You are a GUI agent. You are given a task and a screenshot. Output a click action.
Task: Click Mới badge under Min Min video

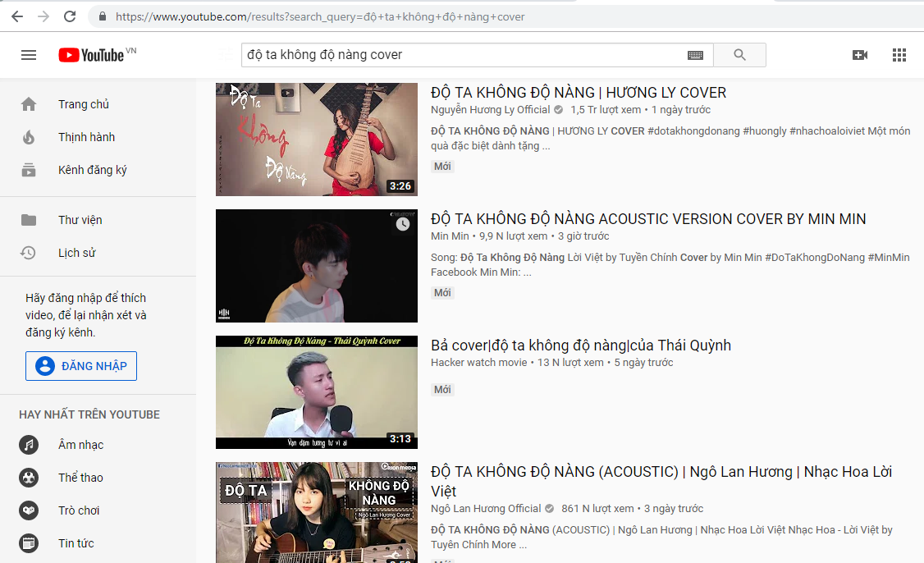(x=442, y=292)
